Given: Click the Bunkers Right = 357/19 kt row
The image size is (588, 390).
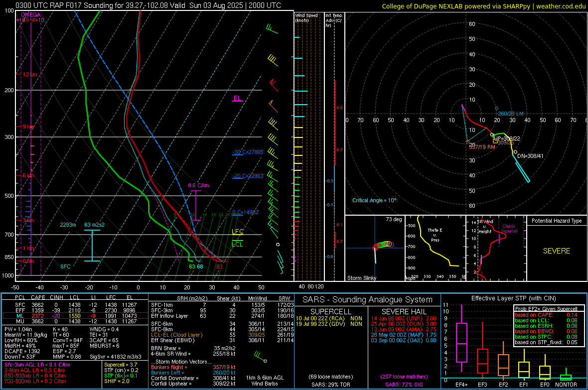Looking at the screenshot, I should (x=193, y=367).
